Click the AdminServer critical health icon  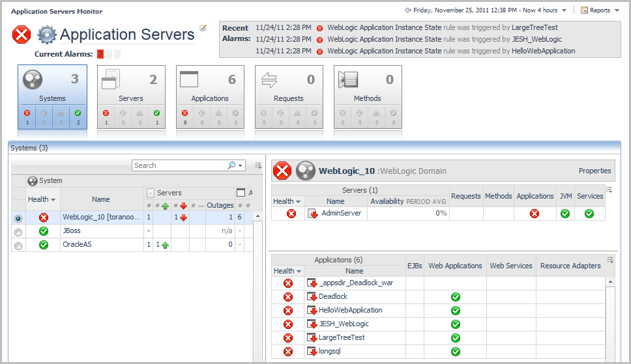pyautogui.click(x=291, y=214)
